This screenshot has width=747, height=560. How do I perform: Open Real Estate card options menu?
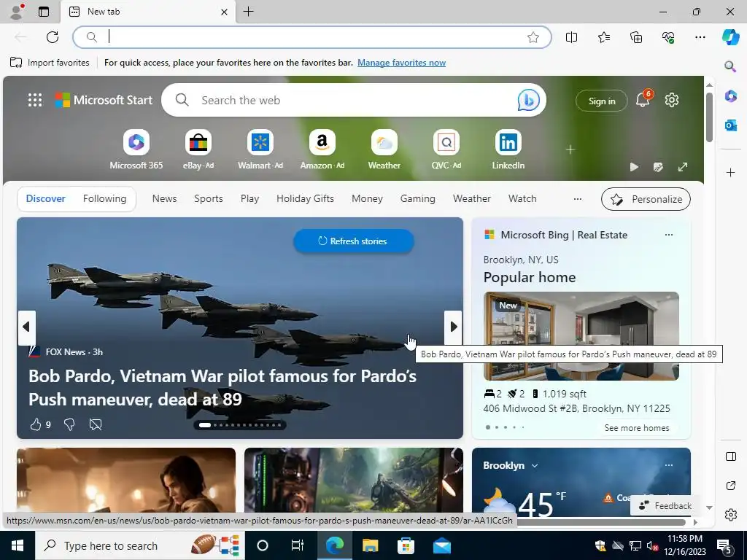pos(669,235)
